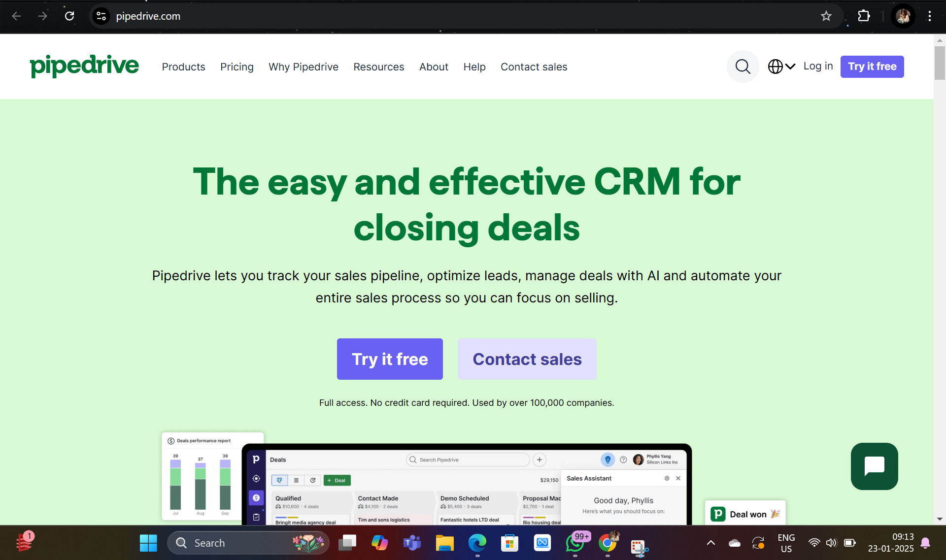The image size is (946, 560).
Task: Open the Why Pipedrive menu
Action: pyautogui.click(x=303, y=66)
